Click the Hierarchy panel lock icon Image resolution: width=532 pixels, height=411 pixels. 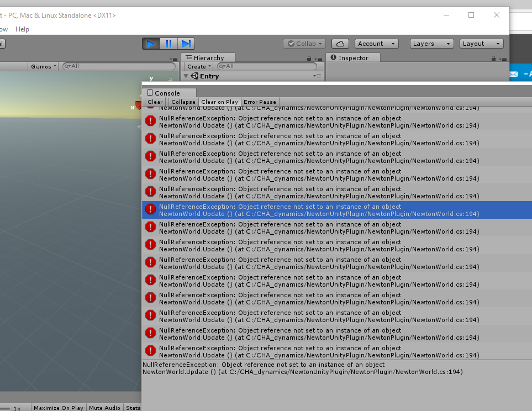tap(309, 59)
